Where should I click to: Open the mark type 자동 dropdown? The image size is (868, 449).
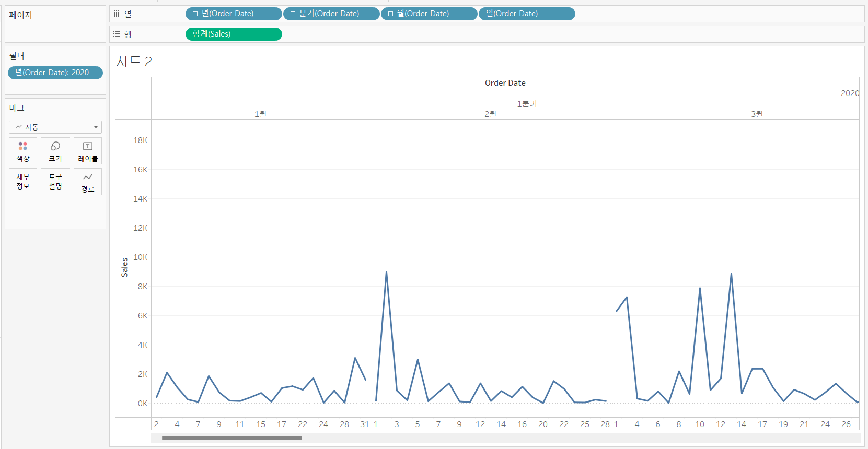pos(55,127)
